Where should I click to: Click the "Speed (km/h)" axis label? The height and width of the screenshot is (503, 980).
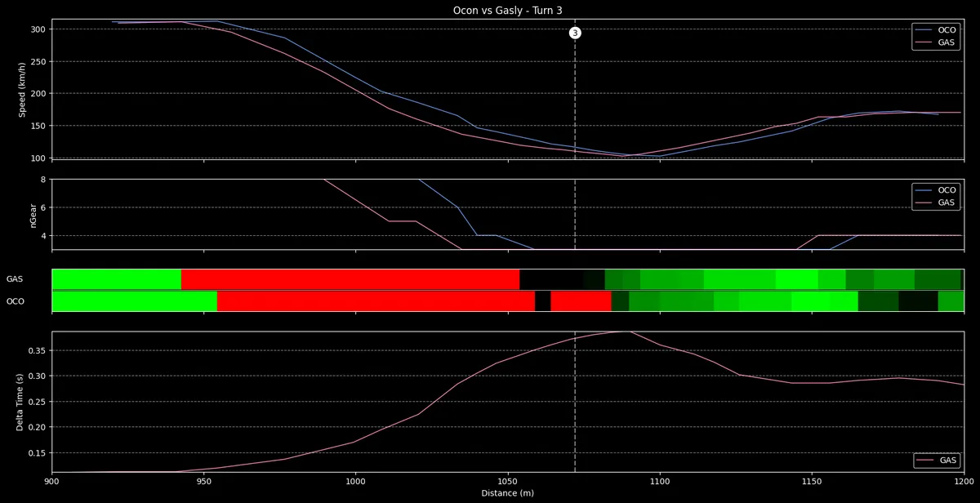click(24, 90)
